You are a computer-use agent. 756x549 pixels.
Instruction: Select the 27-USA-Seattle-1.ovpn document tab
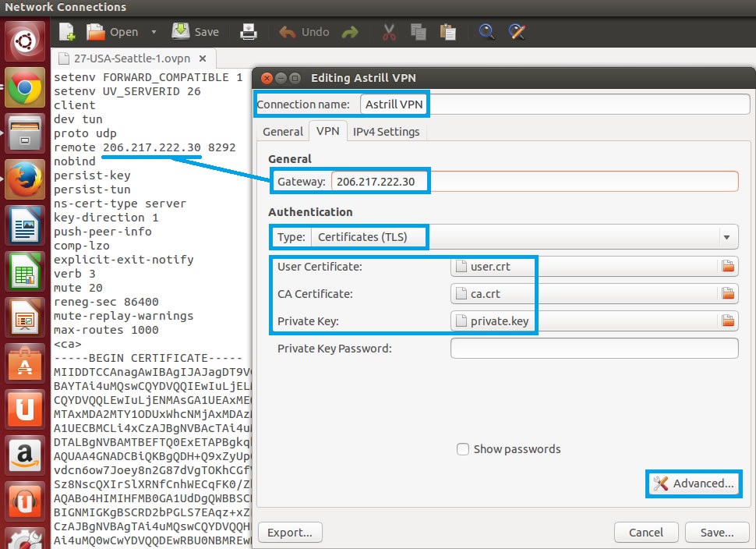[x=132, y=58]
